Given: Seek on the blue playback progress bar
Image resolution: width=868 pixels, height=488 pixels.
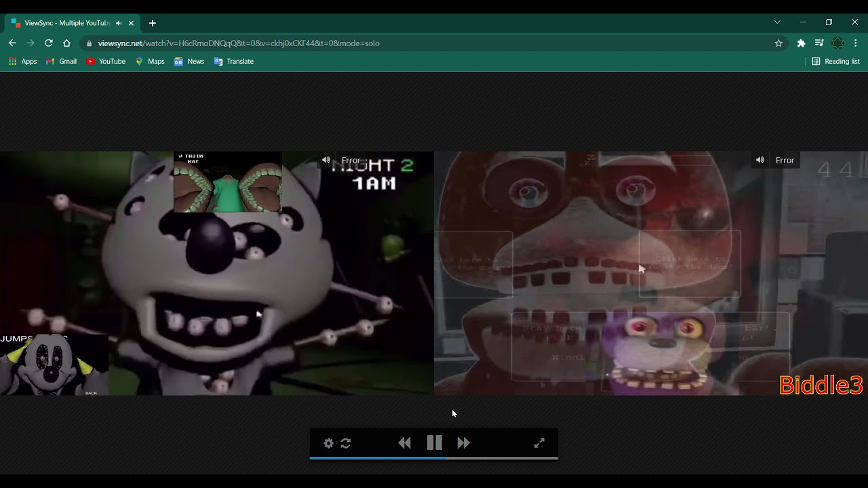Looking at the screenshot, I should coord(434,458).
